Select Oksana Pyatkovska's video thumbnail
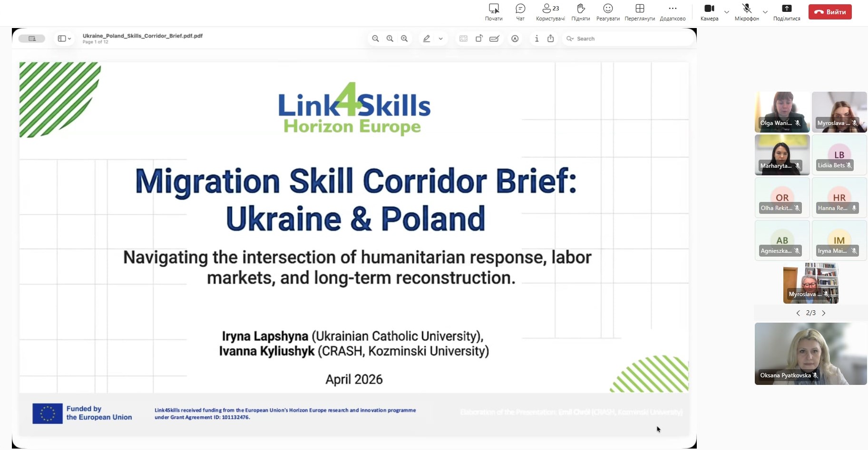This screenshot has width=868, height=450. coord(810,354)
